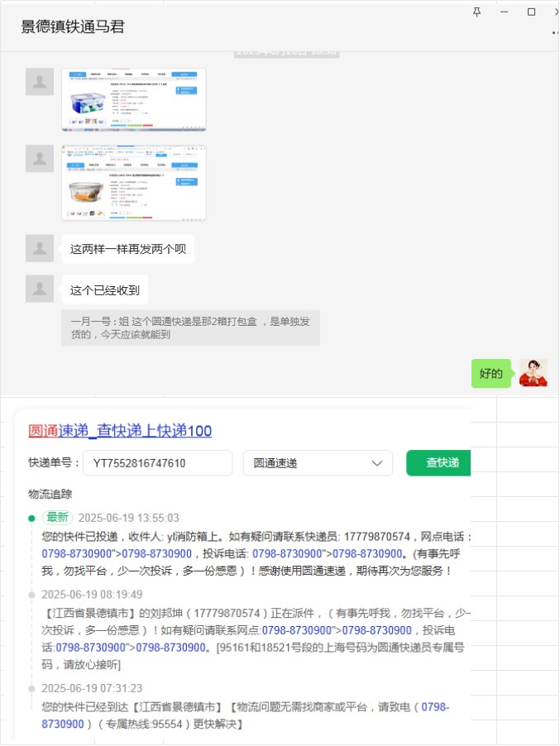Click phone link 0798-8730900 after 网点电话
The height and width of the screenshot is (746, 560).
117,554
